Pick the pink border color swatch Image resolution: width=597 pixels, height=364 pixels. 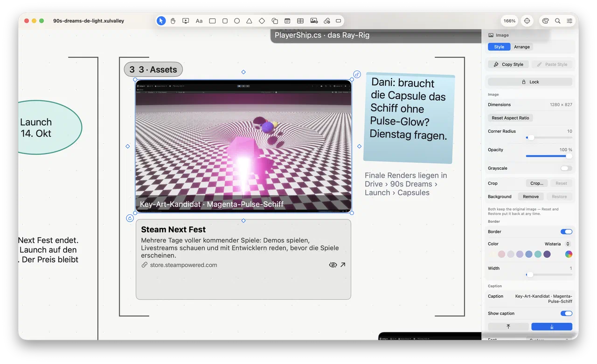pos(501,254)
